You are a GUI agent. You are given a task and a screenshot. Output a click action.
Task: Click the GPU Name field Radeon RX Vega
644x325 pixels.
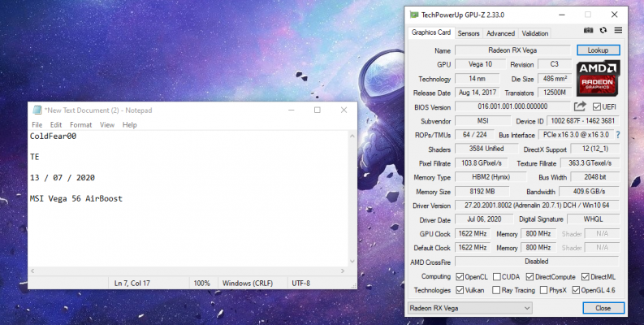point(512,50)
